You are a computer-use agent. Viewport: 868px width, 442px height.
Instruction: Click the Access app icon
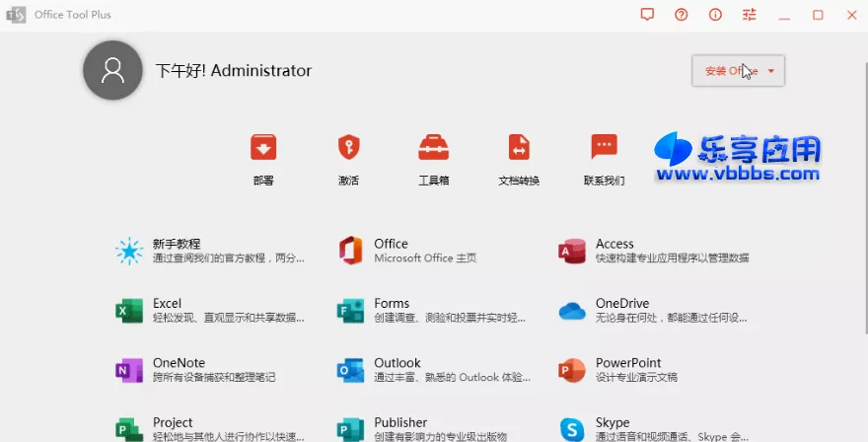pyautogui.click(x=572, y=251)
